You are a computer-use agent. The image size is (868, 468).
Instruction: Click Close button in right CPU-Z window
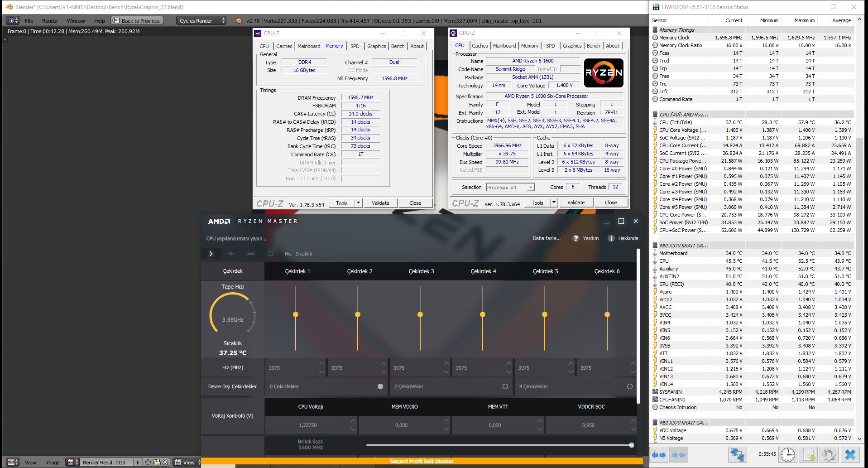tap(610, 203)
